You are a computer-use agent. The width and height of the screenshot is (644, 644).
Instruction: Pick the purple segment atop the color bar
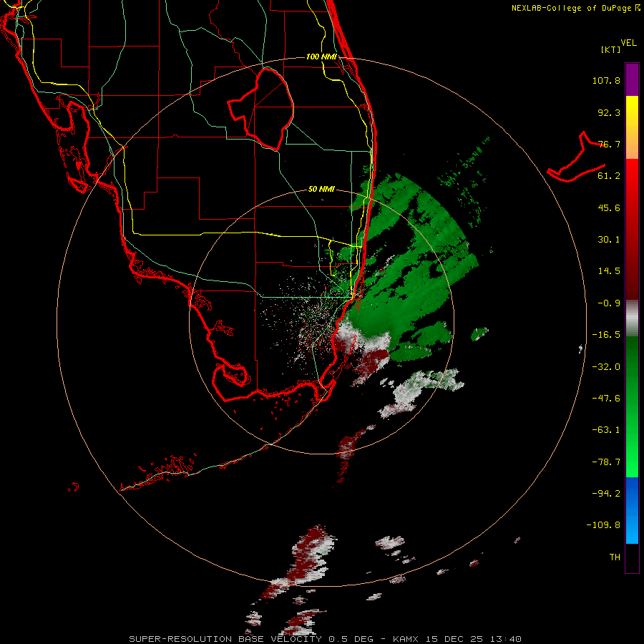(x=632, y=80)
